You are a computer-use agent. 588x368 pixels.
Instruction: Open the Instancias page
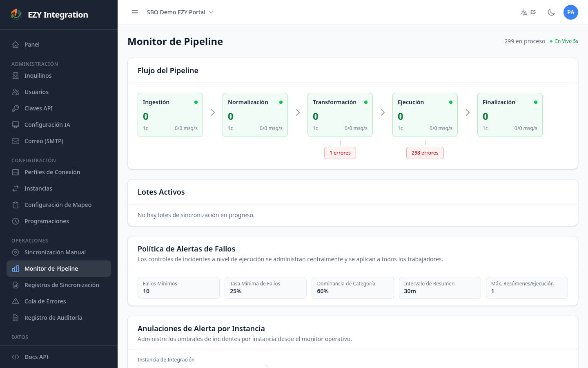pos(59,188)
